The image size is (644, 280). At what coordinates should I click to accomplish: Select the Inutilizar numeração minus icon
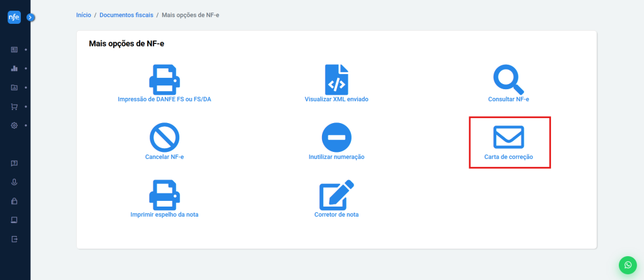pyautogui.click(x=336, y=136)
